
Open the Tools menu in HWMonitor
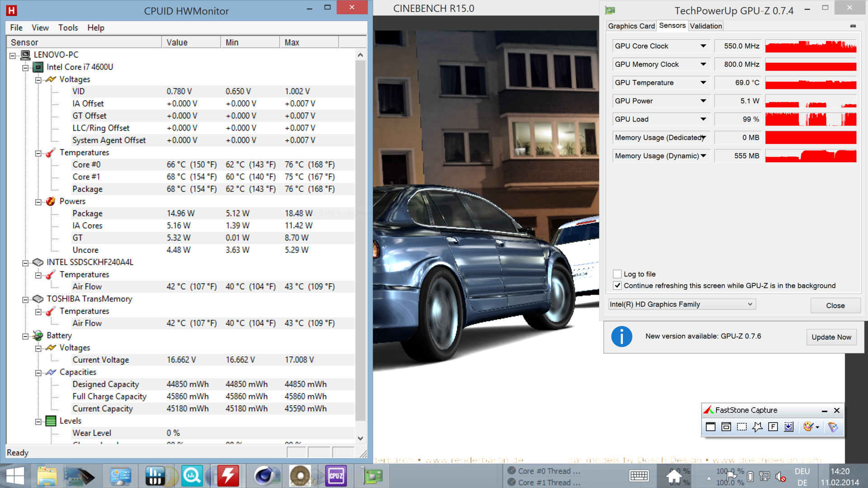(68, 28)
